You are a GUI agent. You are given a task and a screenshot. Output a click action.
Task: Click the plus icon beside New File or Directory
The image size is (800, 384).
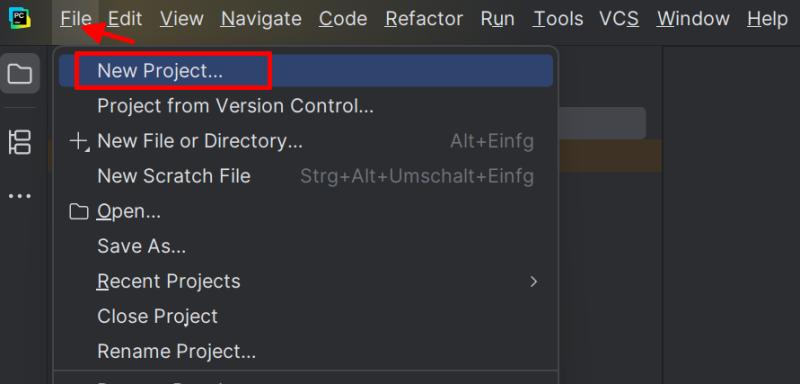(x=79, y=141)
